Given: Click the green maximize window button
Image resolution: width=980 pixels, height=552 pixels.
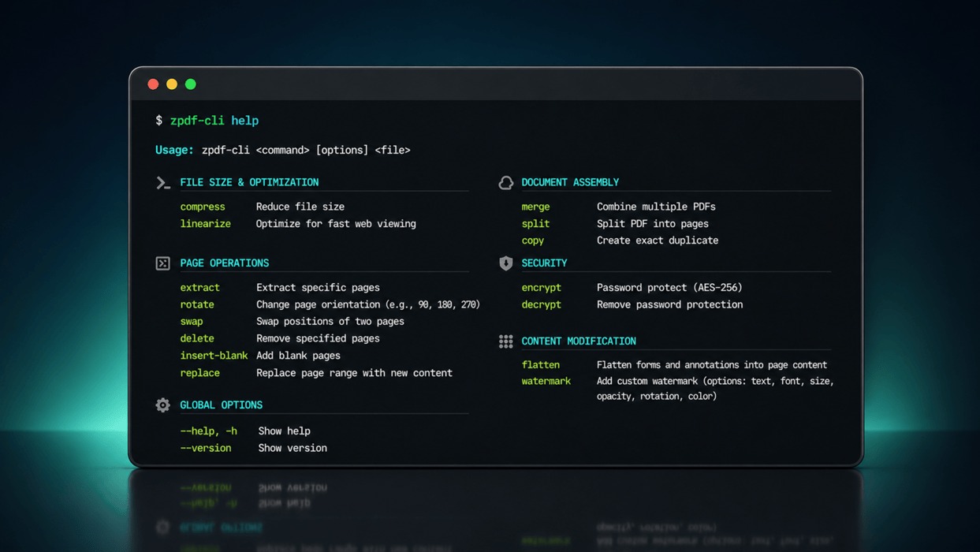Looking at the screenshot, I should 191,84.
